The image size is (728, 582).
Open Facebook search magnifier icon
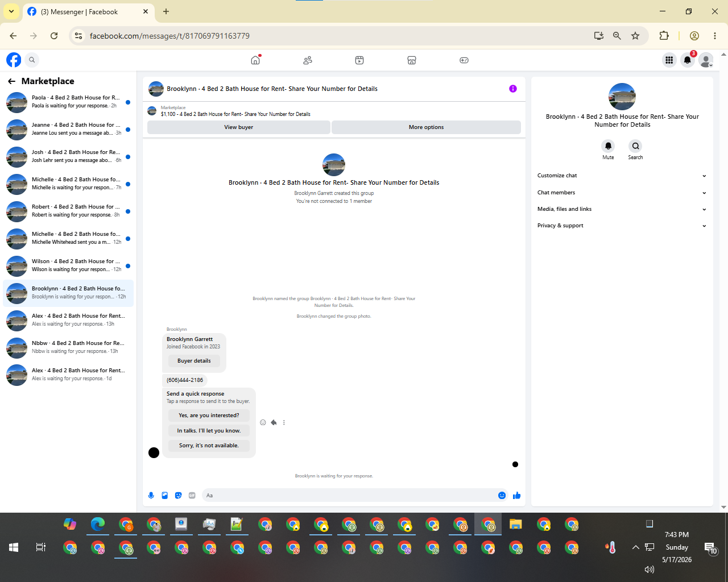(x=32, y=60)
